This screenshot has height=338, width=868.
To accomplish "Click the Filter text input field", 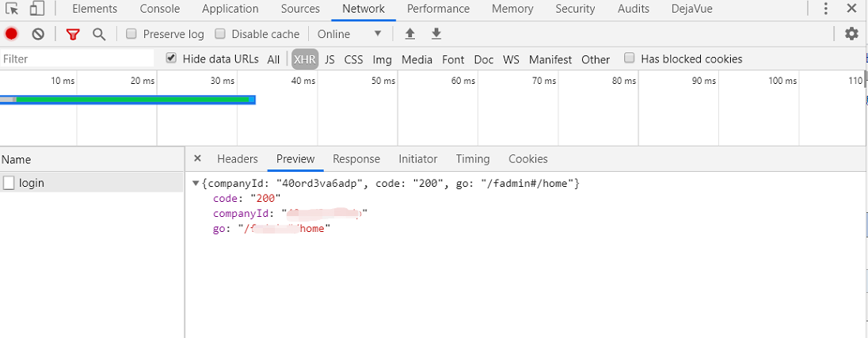I will pos(77,59).
